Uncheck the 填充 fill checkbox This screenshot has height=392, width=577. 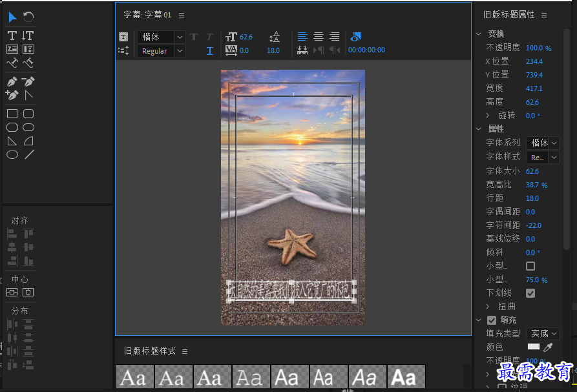(492, 320)
